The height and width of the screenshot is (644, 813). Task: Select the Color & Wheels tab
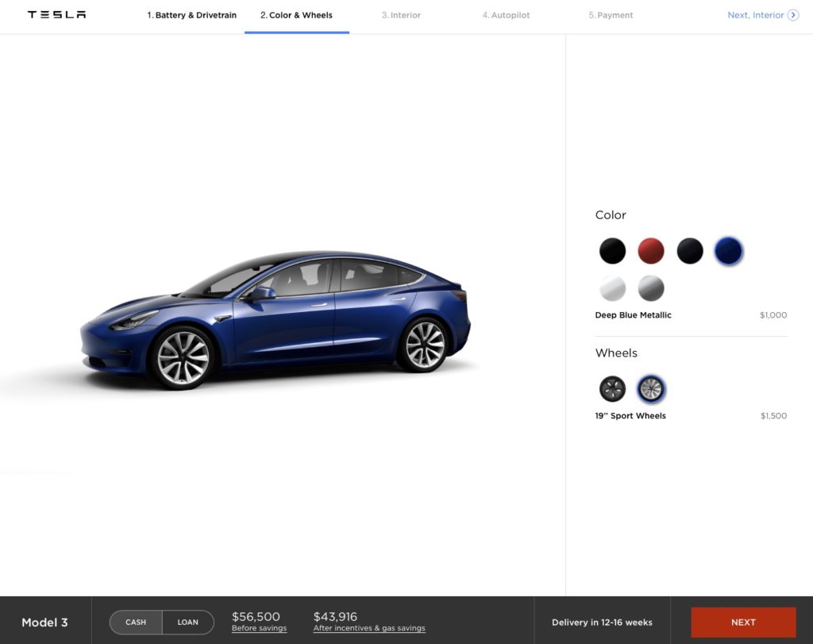click(297, 15)
